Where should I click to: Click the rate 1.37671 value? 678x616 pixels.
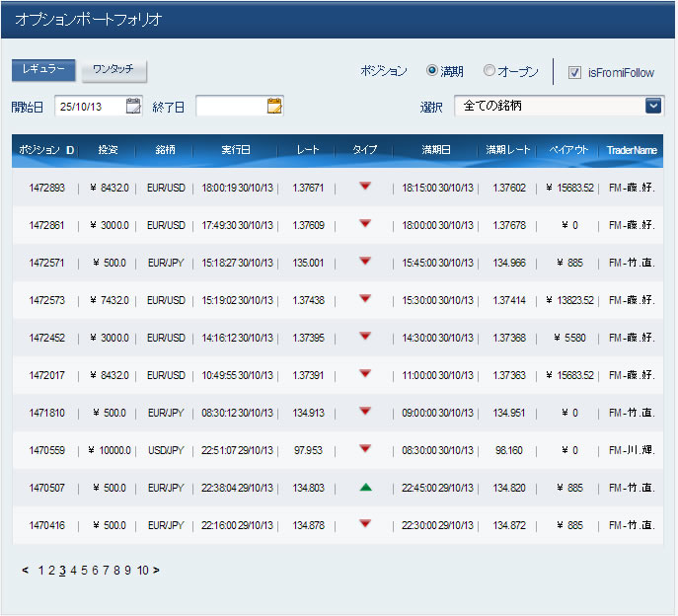click(308, 188)
